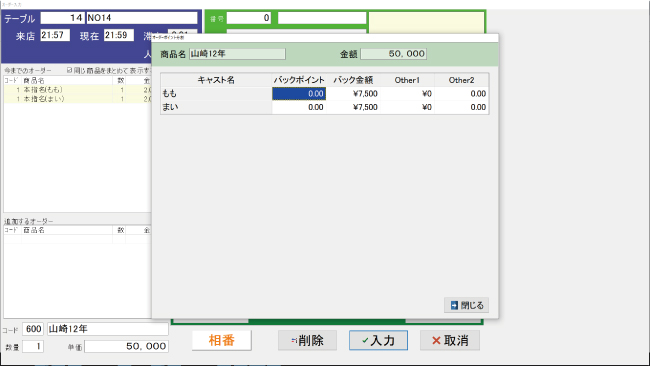
Task: Toggle 同じ商品をまとめて表示 checkbox
Action: click(70, 70)
